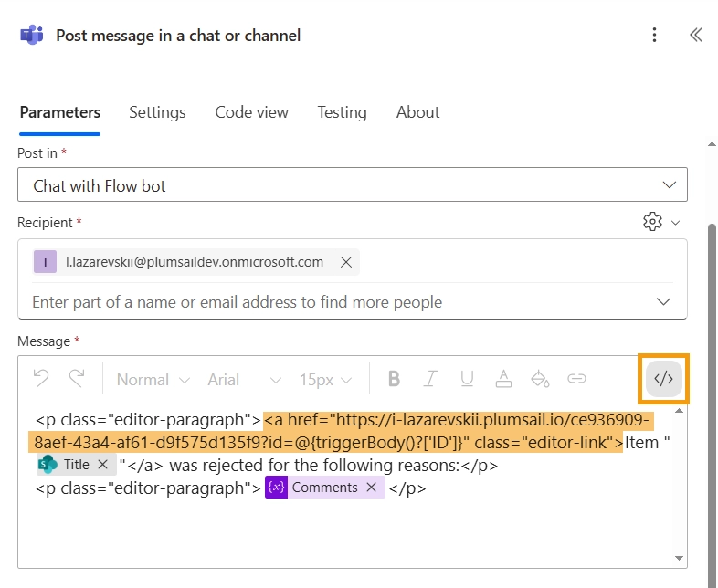Toggle the code view button in message editor
The width and height of the screenshot is (718, 588).
point(663,379)
